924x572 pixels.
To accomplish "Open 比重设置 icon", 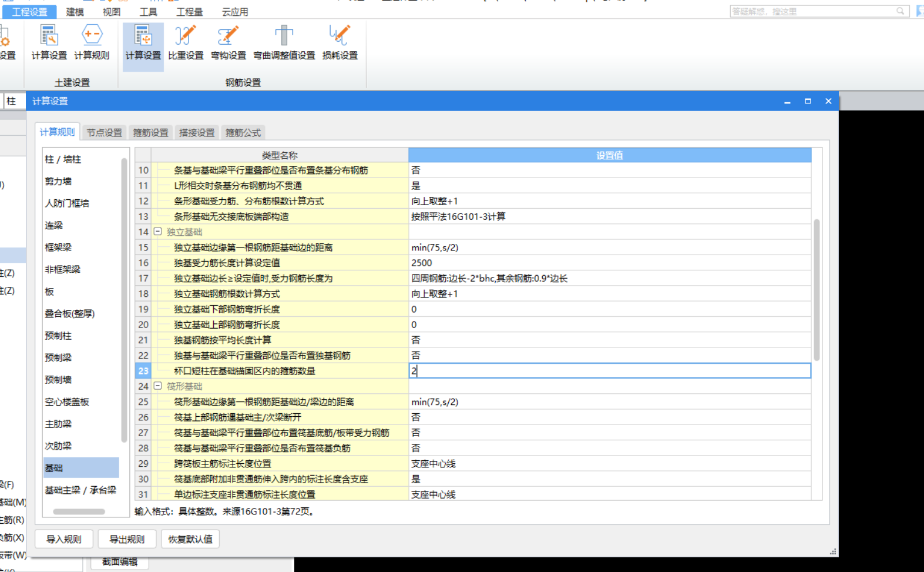I will (x=186, y=43).
